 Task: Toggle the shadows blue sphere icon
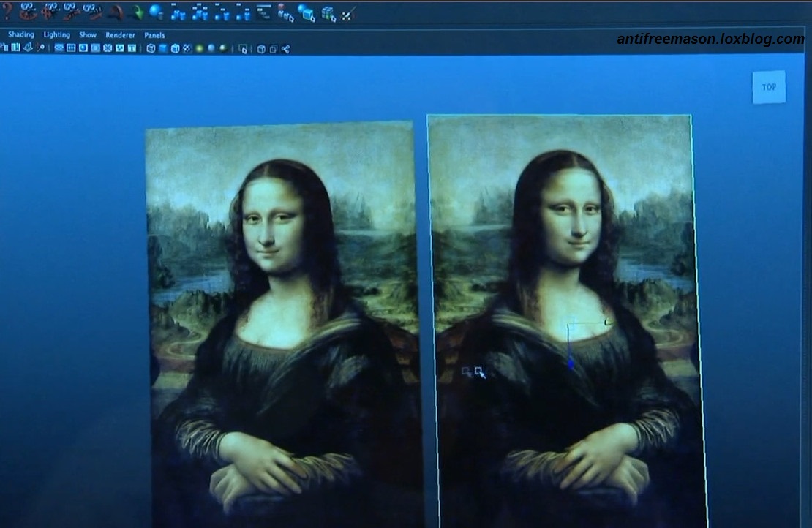coord(211,48)
